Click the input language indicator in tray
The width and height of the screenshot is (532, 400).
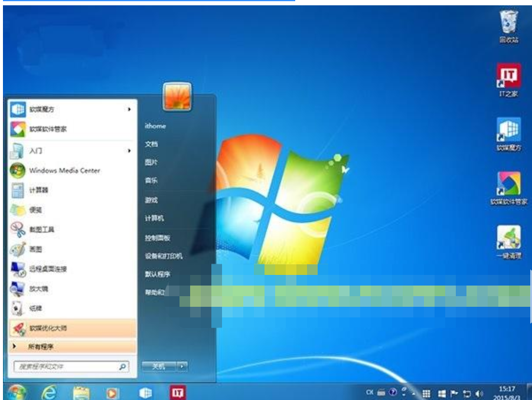pyautogui.click(x=370, y=392)
